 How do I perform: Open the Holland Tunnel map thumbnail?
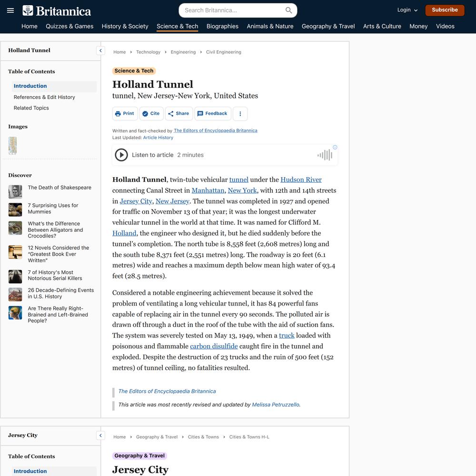tap(12, 146)
